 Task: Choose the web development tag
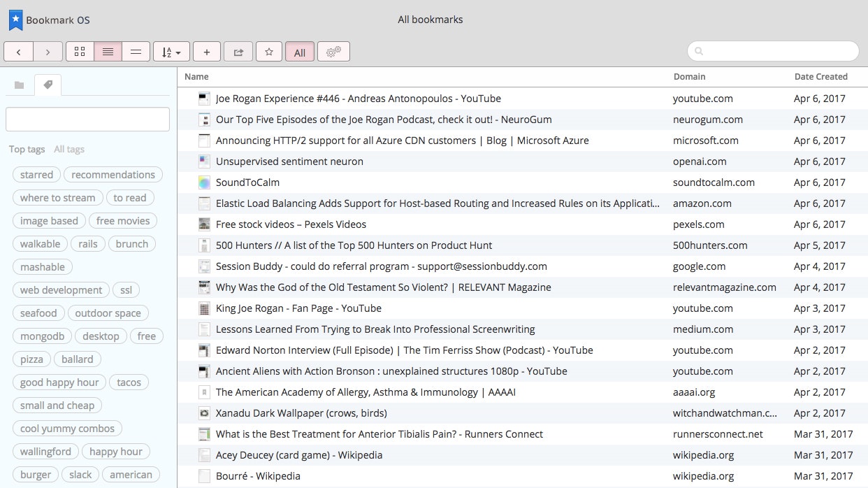(x=61, y=290)
